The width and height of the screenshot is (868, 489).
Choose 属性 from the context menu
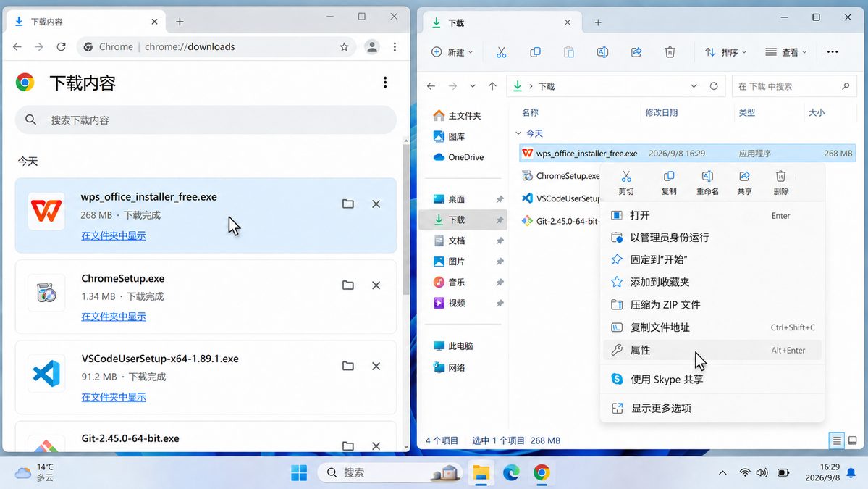coord(712,350)
